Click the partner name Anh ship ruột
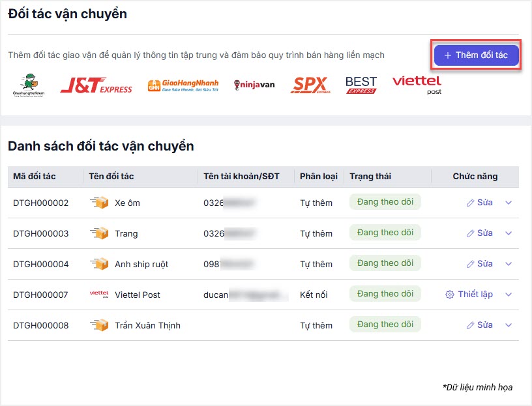 [141, 264]
